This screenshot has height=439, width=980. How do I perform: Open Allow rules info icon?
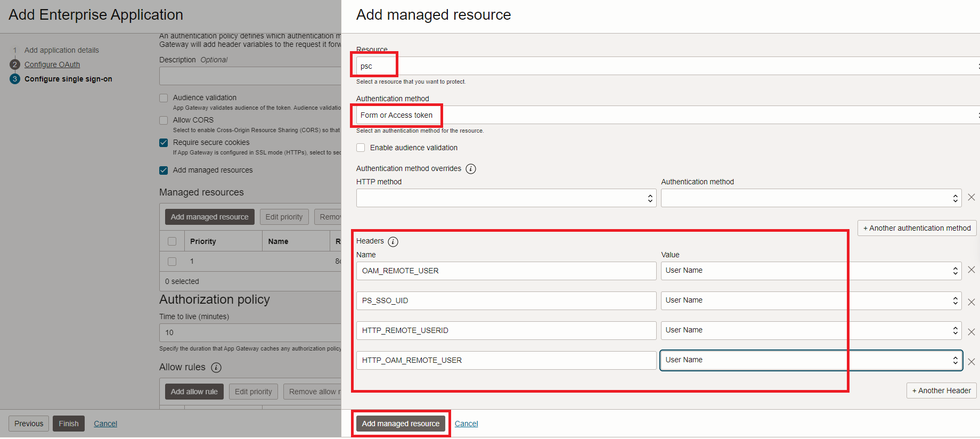click(216, 368)
